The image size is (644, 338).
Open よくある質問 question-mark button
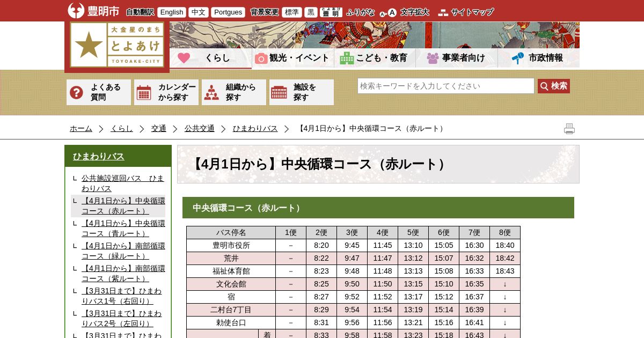[99, 92]
